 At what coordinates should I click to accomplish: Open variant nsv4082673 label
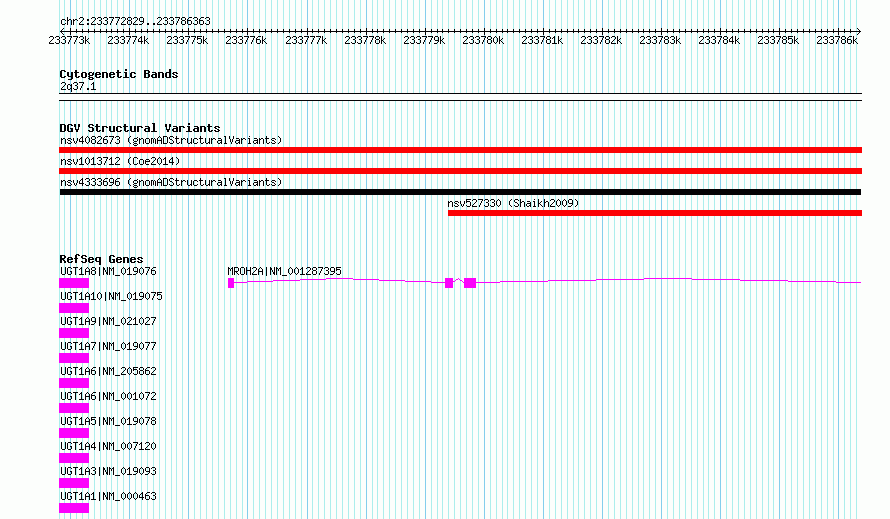pos(171,140)
